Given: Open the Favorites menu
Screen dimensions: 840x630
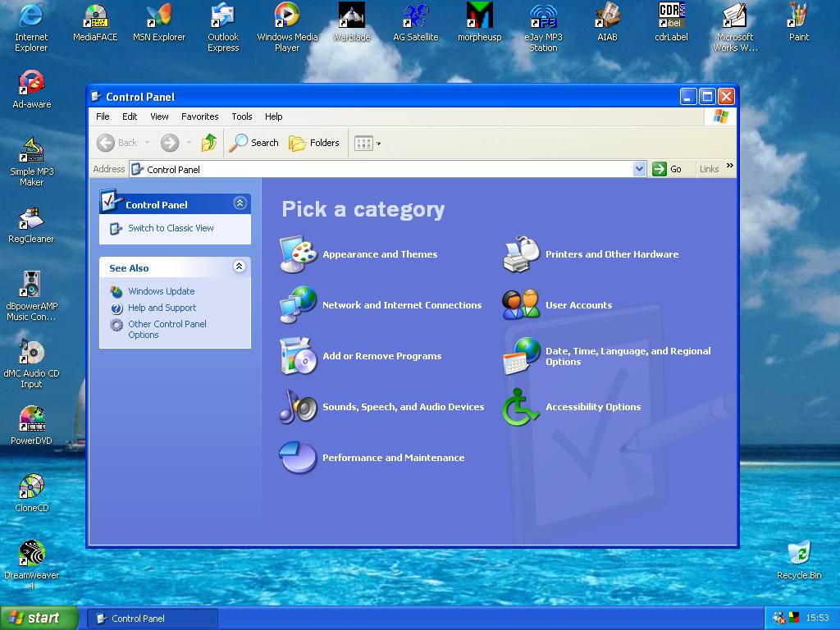Looking at the screenshot, I should [199, 116].
